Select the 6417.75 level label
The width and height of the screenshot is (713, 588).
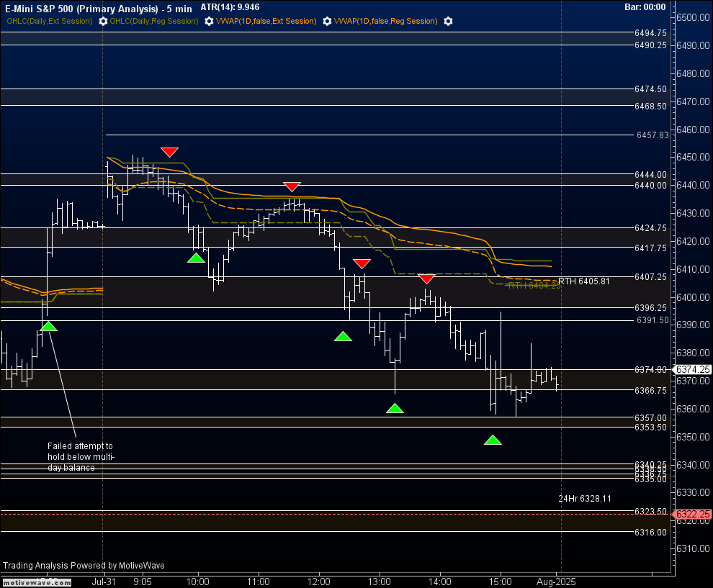pos(650,248)
